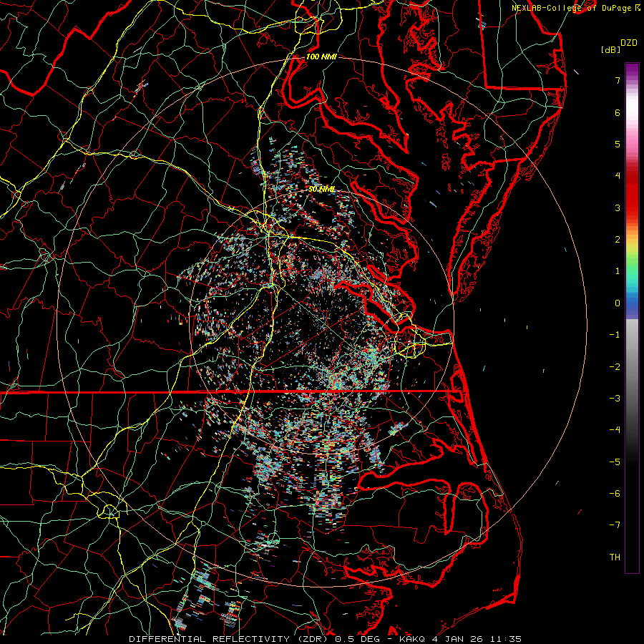This screenshot has height=644, width=644.
Task: Click the "4" value on the color scale
Action: (x=618, y=176)
